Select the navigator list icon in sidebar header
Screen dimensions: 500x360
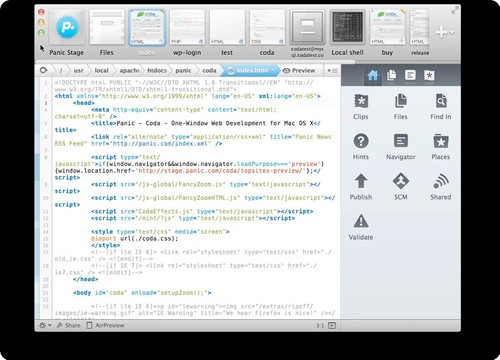point(410,75)
